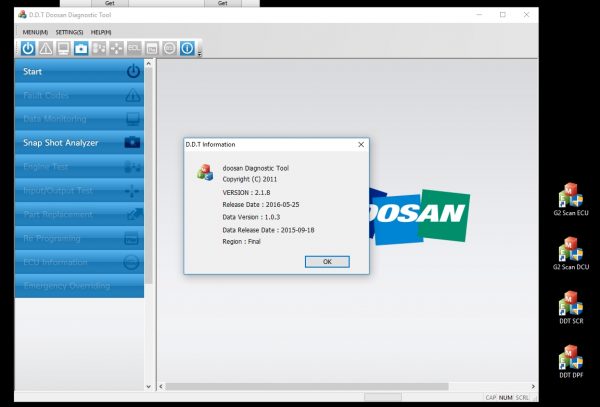
Task: Click the 'VERSION : 2.1.8' text
Action: click(x=246, y=192)
